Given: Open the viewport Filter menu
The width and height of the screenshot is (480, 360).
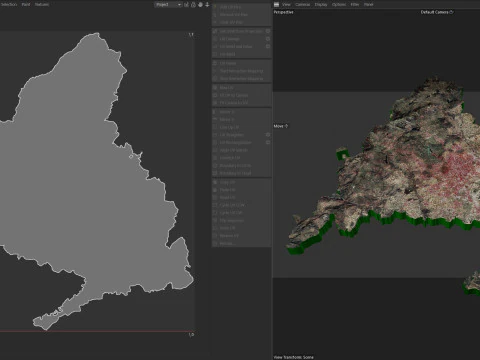Looking at the screenshot, I should point(355,4).
